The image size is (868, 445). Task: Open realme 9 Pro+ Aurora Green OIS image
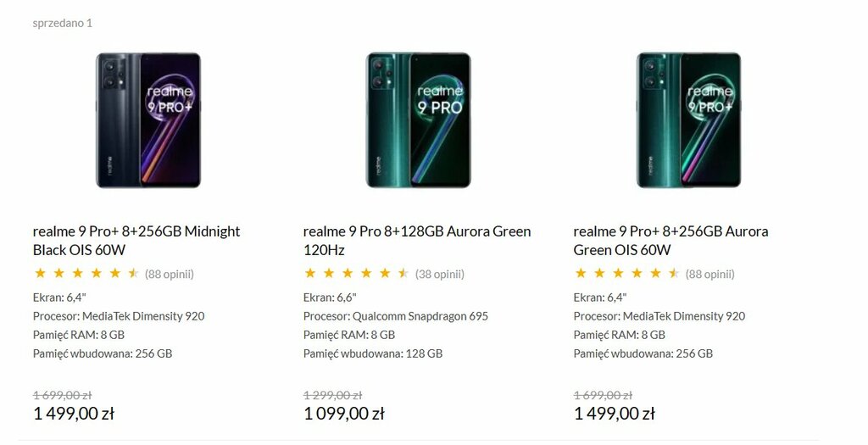click(688, 120)
